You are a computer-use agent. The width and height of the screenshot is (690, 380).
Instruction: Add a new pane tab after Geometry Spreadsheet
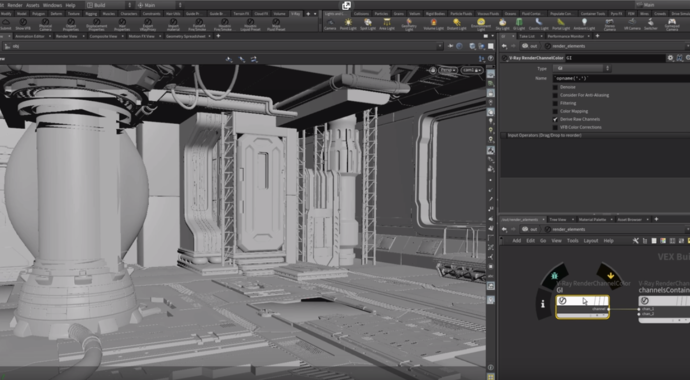coord(218,36)
